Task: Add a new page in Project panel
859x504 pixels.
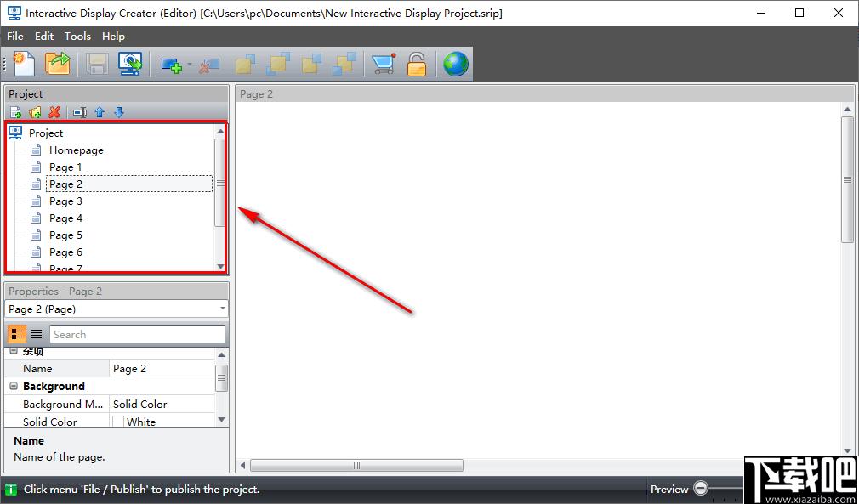Action: coord(16,113)
